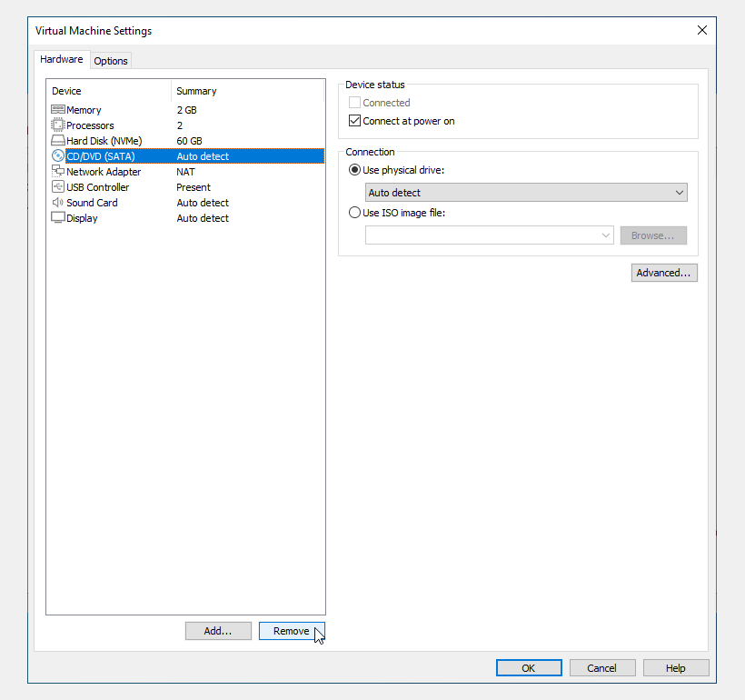Screen dimensions: 745x700
Task: Click the Memory device icon
Action: tap(57, 109)
